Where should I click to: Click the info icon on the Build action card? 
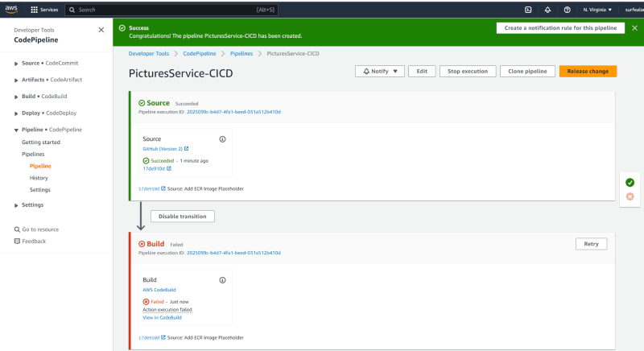222,280
